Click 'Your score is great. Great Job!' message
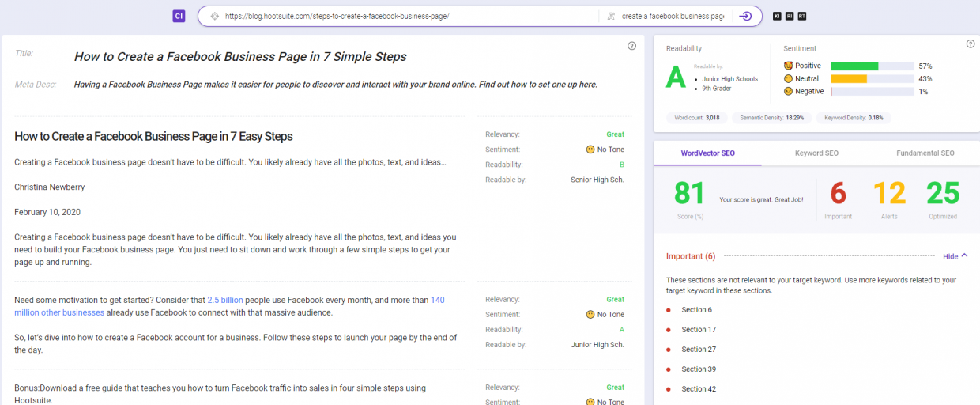 click(761, 199)
